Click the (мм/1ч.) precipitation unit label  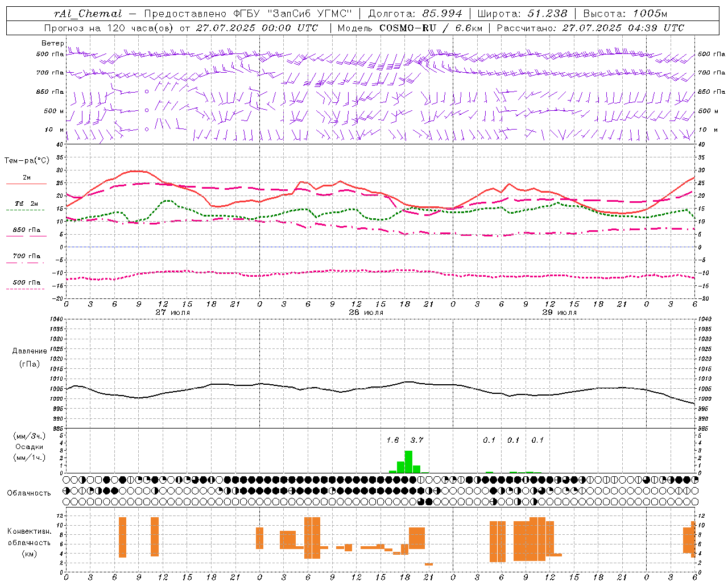(30, 457)
